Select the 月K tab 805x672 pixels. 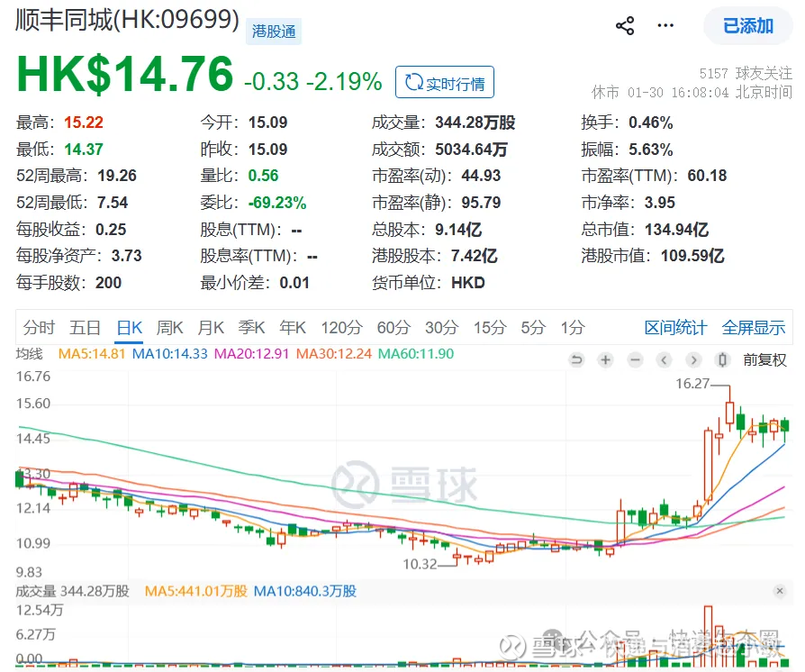coord(211,327)
